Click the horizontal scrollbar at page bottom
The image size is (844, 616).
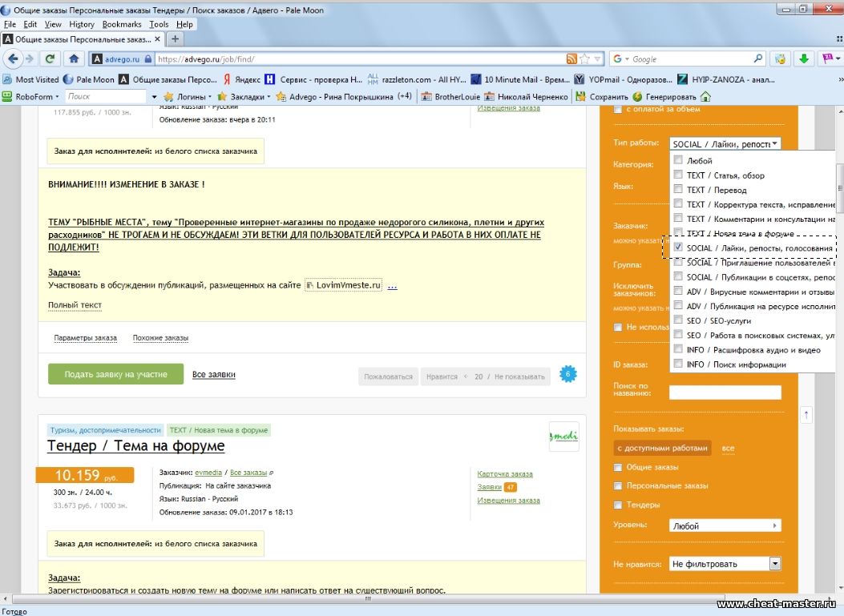coord(369,598)
